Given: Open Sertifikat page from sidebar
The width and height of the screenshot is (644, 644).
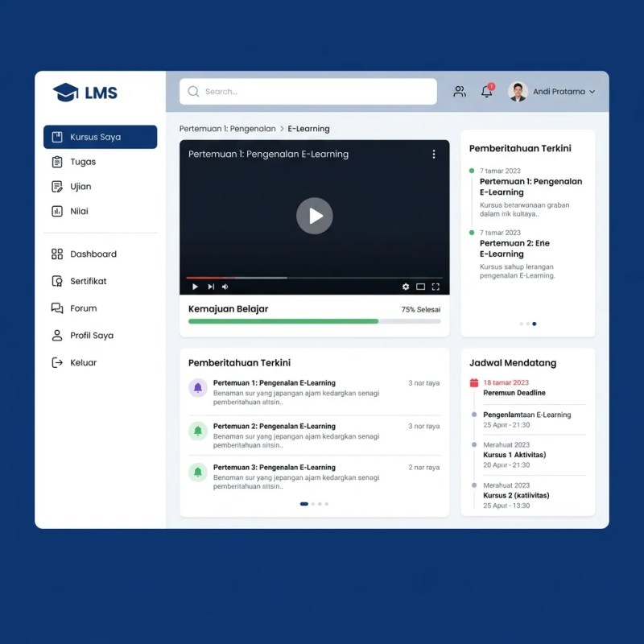Looking at the screenshot, I should coord(100,281).
